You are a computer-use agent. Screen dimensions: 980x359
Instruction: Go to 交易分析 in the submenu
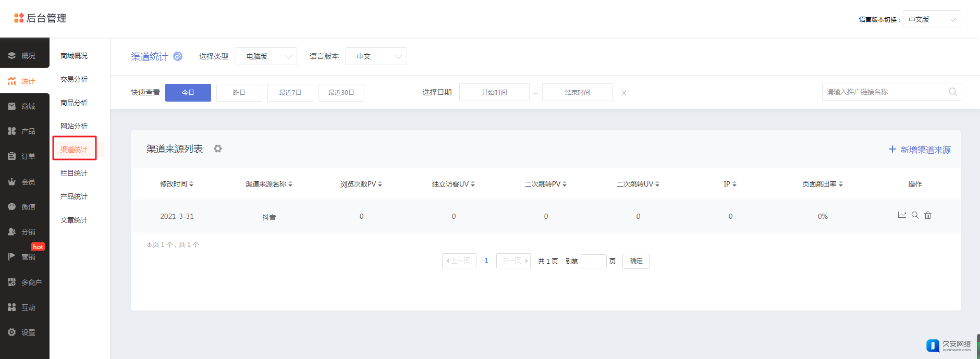74,79
